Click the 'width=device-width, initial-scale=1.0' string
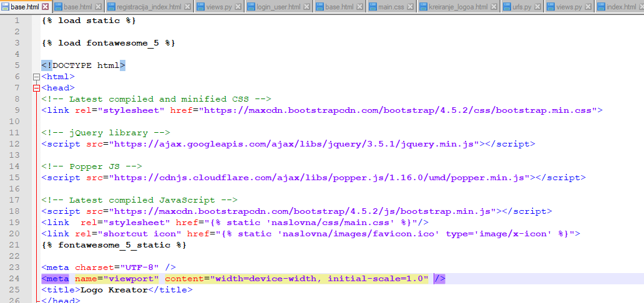Viewport: 644px width, 303px height. (319, 279)
